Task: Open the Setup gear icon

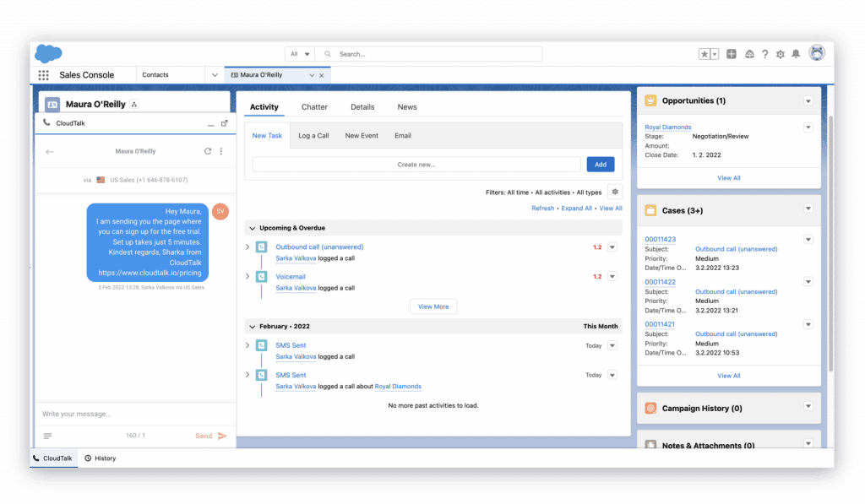Action: (x=780, y=54)
